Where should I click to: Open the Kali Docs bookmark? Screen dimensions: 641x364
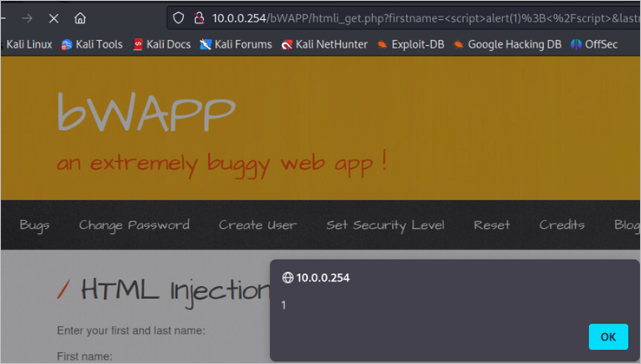[x=162, y=44]
